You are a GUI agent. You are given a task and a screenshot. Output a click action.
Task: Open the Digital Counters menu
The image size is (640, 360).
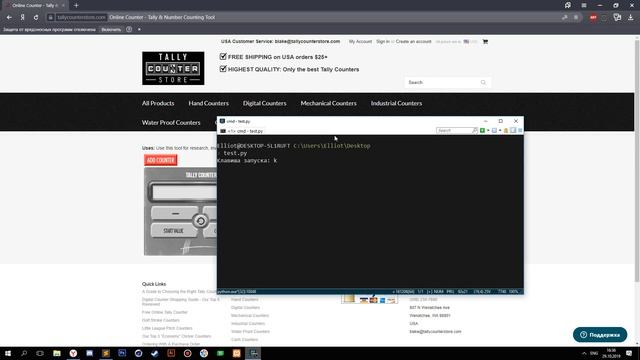coord(264,103)
